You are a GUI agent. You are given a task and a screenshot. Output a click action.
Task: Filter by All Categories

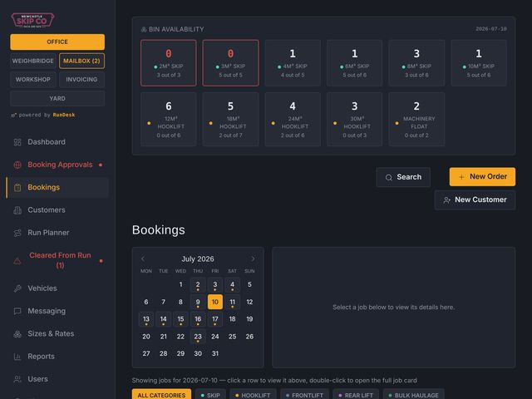coord(161,395)
